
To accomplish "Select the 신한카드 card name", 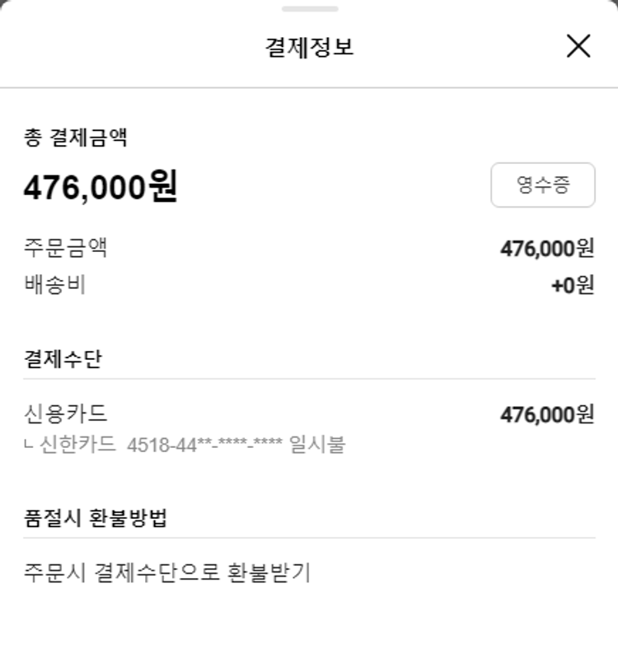I will click(x=78, y=446).
